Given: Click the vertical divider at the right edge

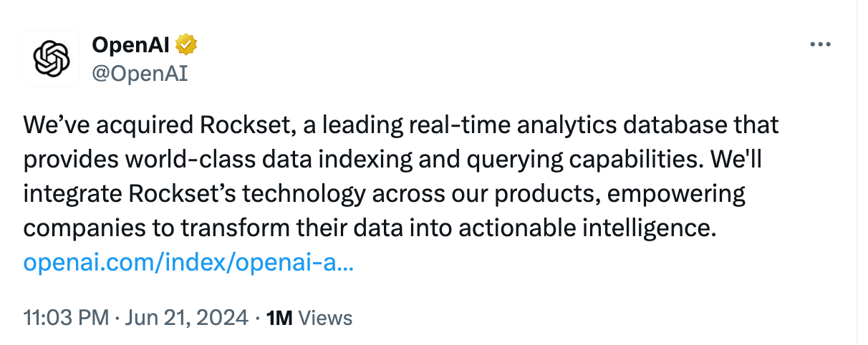Looking at the screenshot, I should click(x=858, y=172).
